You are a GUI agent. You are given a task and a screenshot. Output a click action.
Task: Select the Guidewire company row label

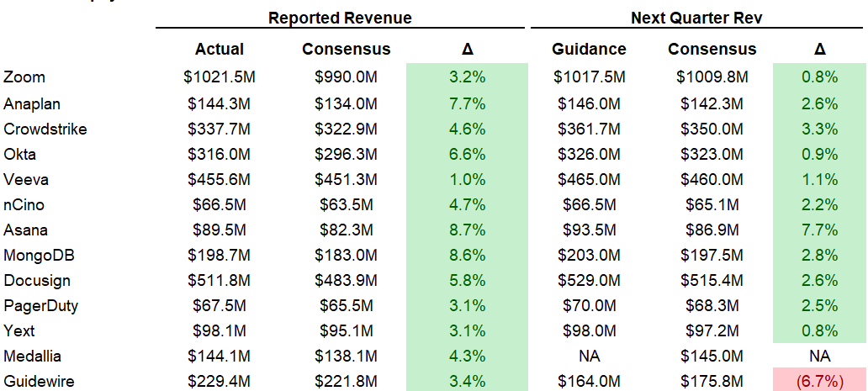(x=40, y=381)
